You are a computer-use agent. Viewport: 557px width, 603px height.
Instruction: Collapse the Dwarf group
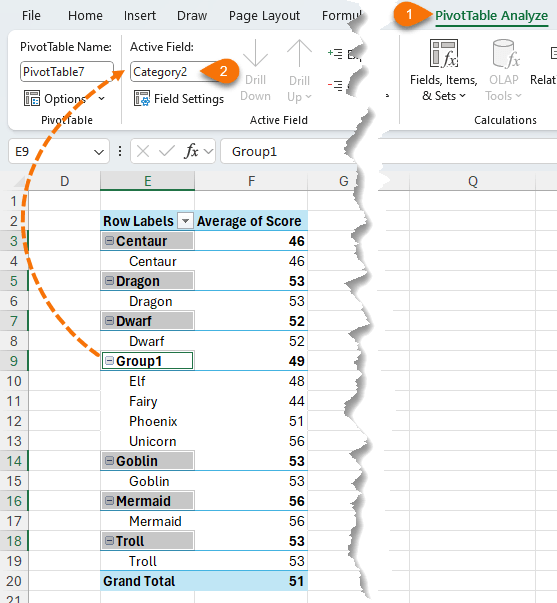pyautogui.click(x=110, y=321)
